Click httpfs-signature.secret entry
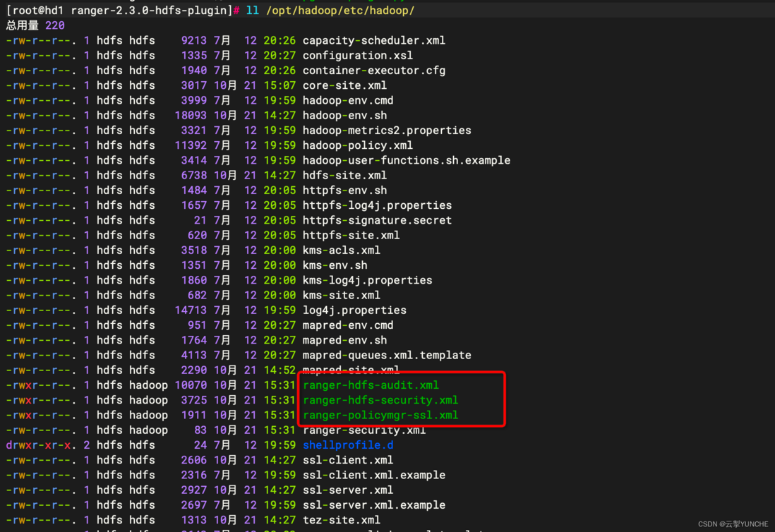The width and height of the screenshot is (775, 532). 377,220
